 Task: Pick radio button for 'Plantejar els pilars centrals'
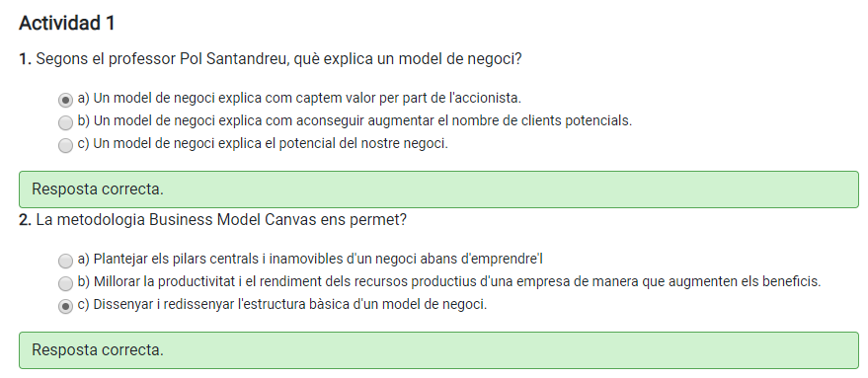coord(65,261)
